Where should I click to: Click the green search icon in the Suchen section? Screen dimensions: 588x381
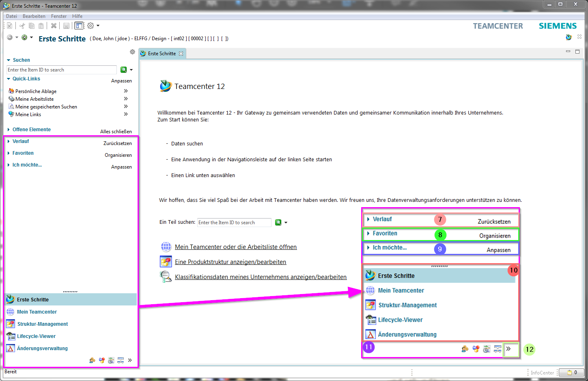(x=124, y=70)
